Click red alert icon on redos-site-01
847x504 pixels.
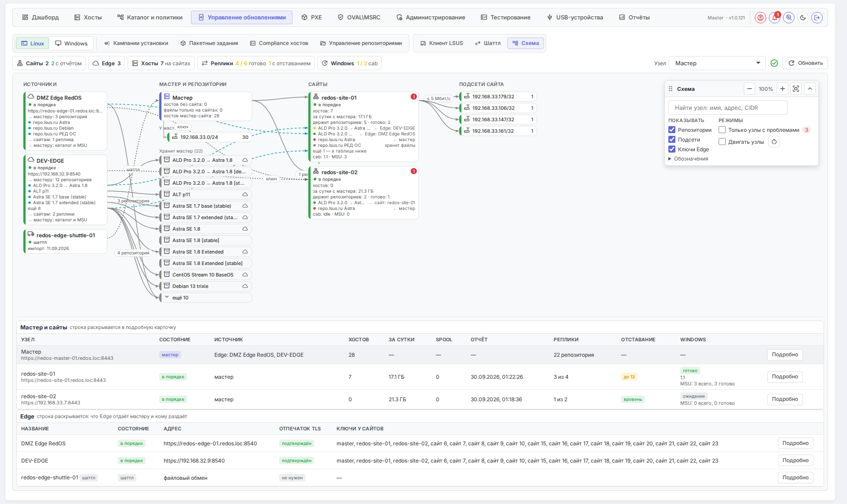414,97
